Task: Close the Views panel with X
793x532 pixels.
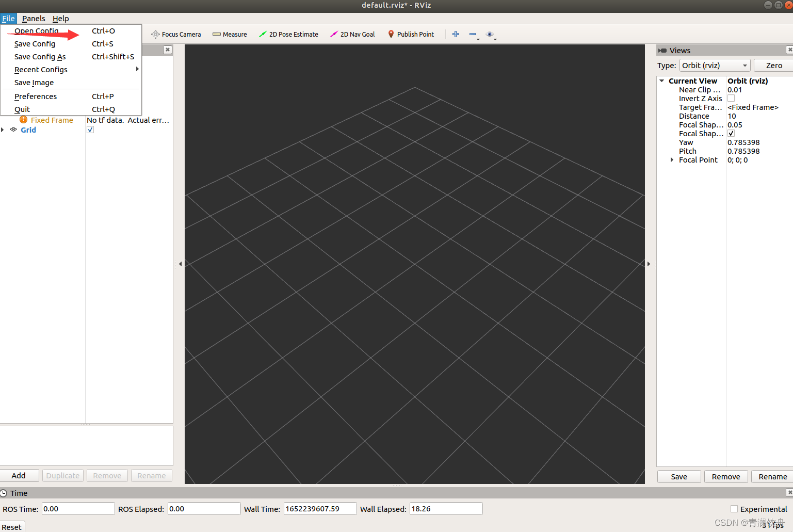Action: point(789,50)
